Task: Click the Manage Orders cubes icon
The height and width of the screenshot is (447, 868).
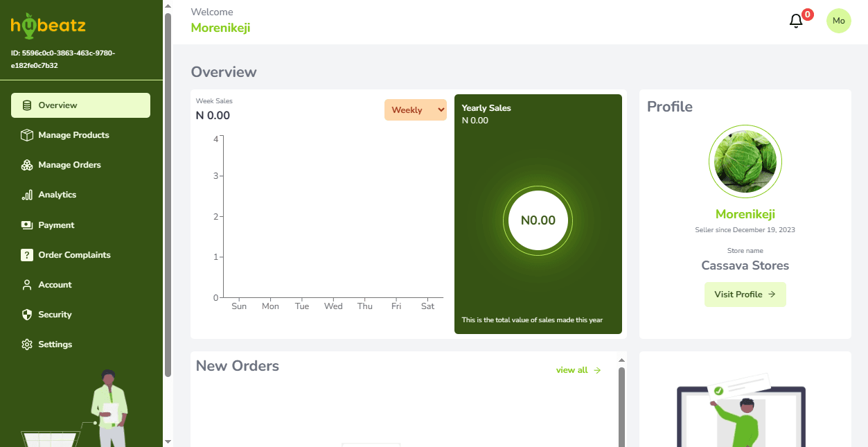Action: point(27,165)
